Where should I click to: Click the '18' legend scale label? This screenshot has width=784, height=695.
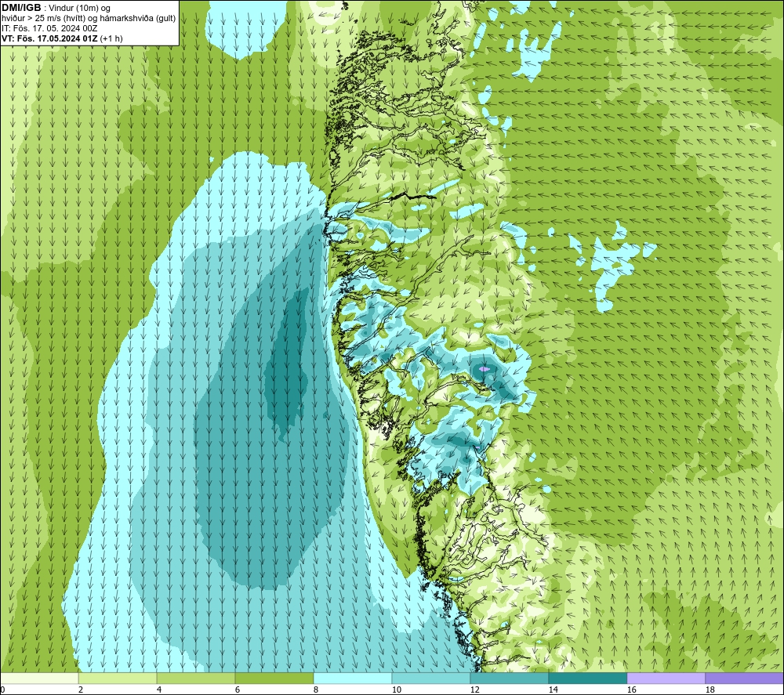click(x=710, y=690)
